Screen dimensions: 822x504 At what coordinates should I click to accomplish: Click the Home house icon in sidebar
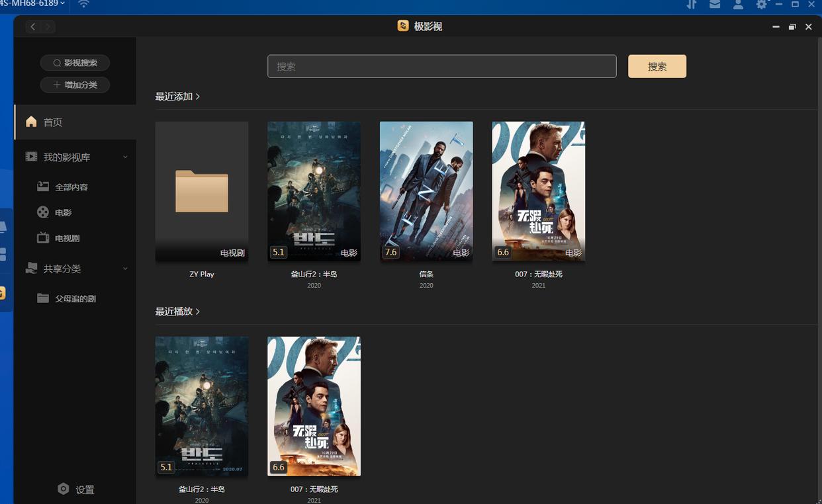pyautogui.click(x=31, y=122)
